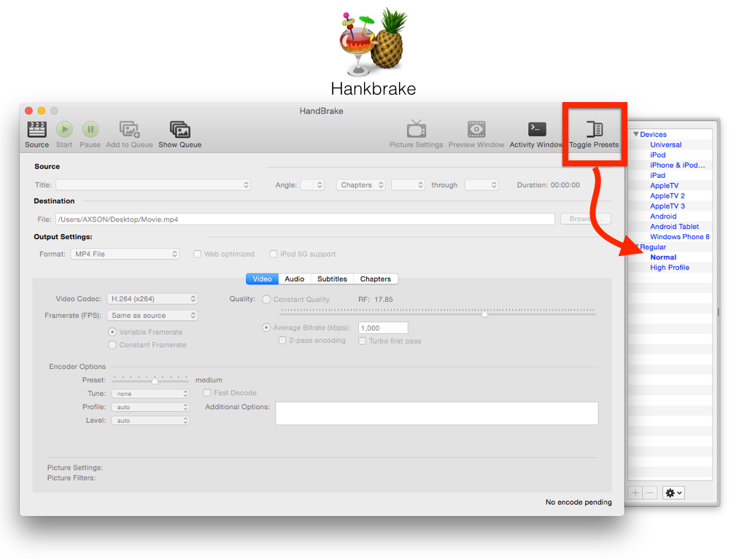Click the RF quality slider handle
747x560 pixels.
coord(484,314)
